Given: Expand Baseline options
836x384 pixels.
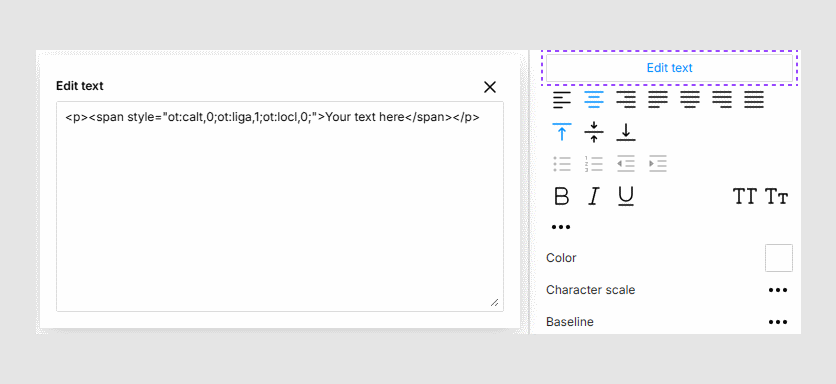Looking at the screenshot, I should pyautogui.click(x=778, y=322).
